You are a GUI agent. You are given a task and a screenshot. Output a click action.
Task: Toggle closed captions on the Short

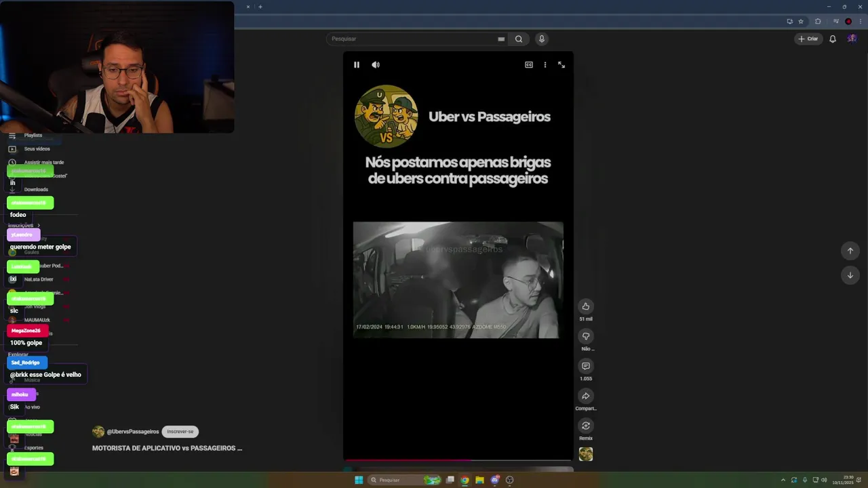(x=529, y=64)
